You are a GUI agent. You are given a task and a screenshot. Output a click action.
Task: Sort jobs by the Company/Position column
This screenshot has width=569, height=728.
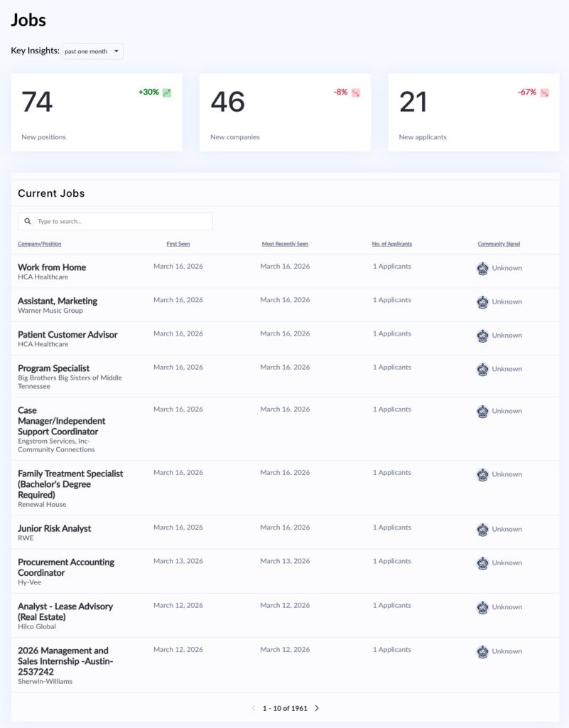point(40,243)
